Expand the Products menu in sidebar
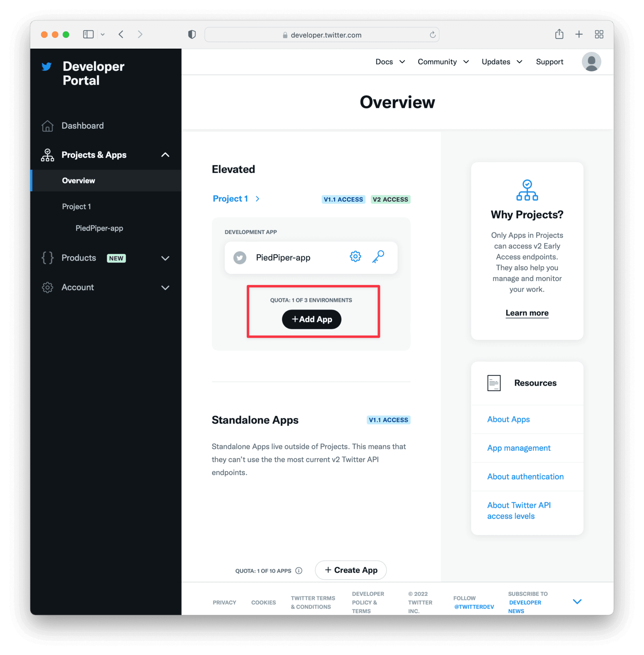644x655 pixels. pos(165,258)
